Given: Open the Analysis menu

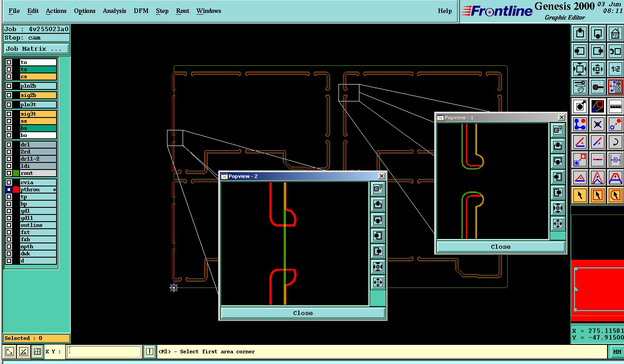Looking at the screenshot, I should click(114, 11).
